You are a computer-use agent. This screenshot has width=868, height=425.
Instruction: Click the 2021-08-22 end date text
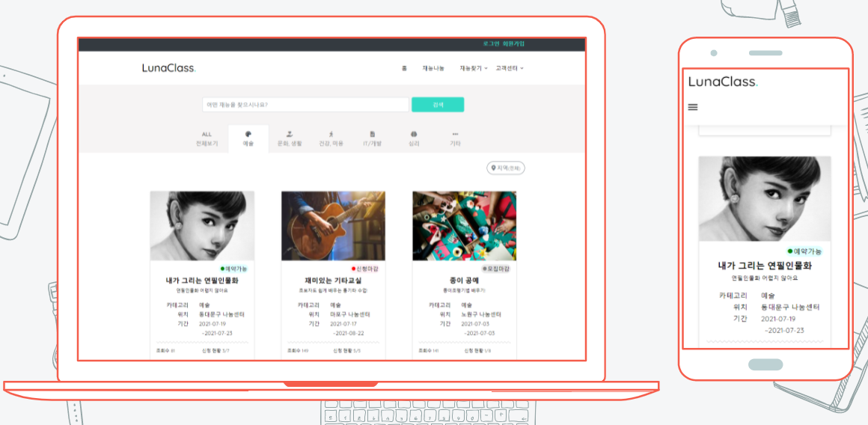click(349, 334)
